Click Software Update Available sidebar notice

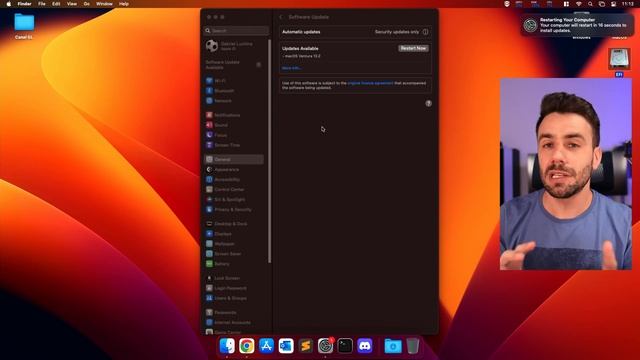tap(233, 64)
